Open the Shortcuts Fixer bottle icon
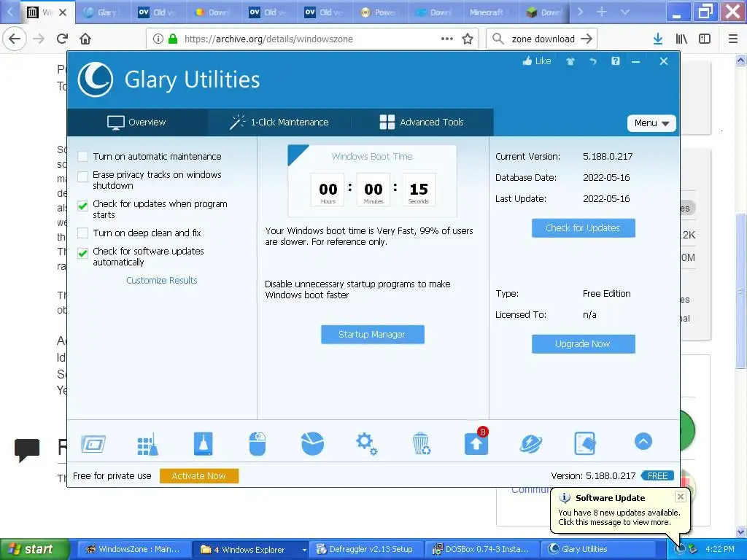Image resolution: width=747 pixels, height=560 pixels. click(x=204, y=444)
